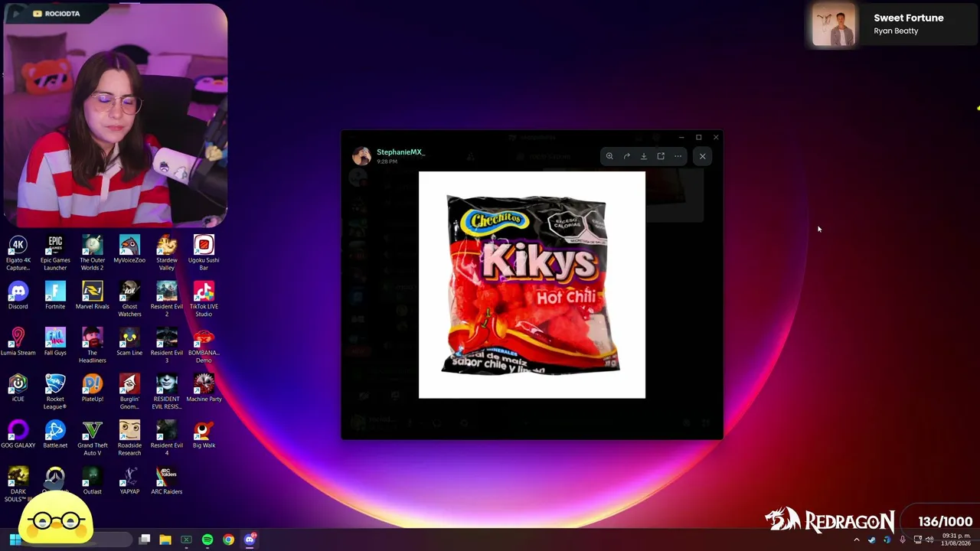Select YAPYAP desktop icon
The image size is (980, 551).
[129, 481]
